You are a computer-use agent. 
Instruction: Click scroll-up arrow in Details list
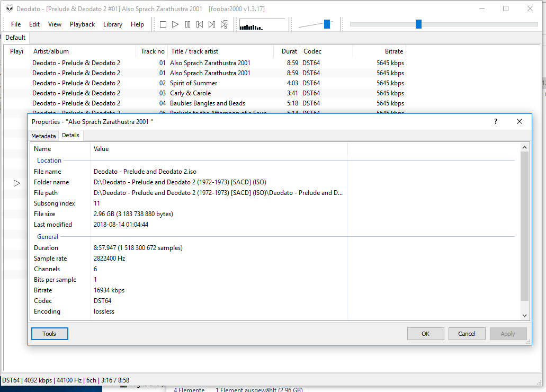524,148
